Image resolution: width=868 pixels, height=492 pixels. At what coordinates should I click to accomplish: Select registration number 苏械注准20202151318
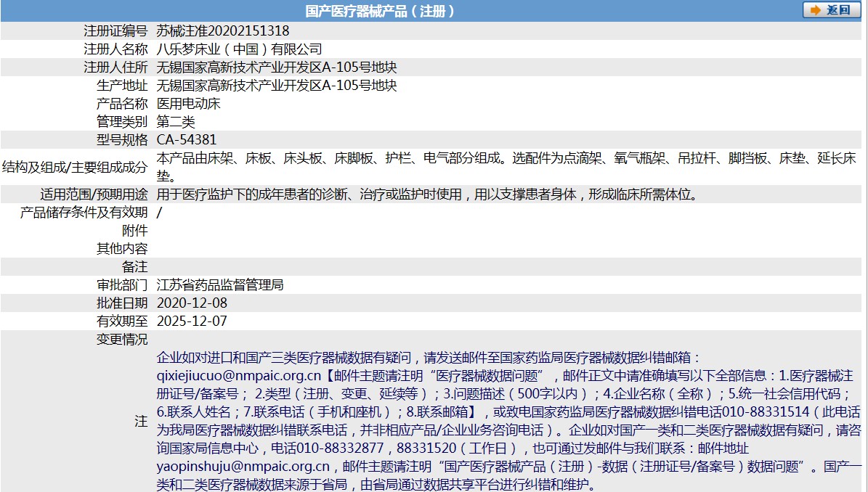pos(223,31)
